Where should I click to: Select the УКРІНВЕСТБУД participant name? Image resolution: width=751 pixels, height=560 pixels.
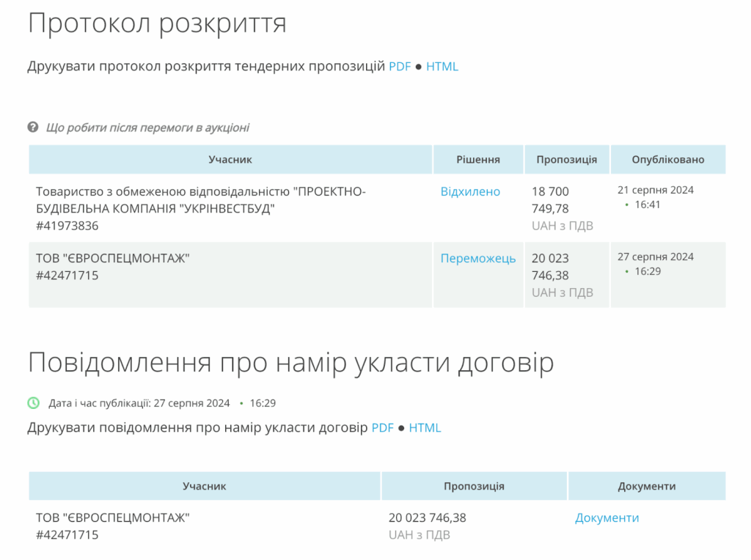click(x=201, y=200)
